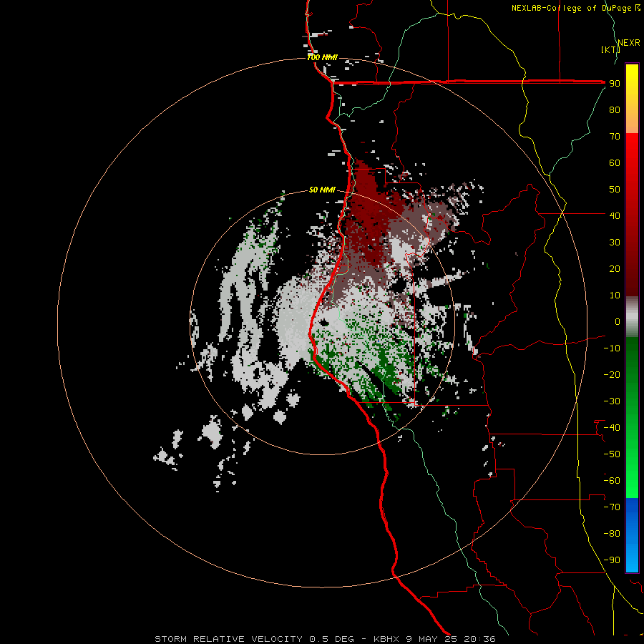Click the -80 value on velocity scale

pos(612,534)
